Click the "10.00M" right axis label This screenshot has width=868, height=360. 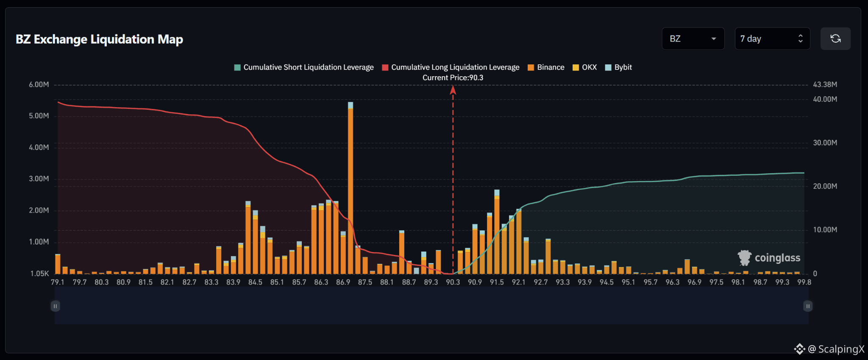[x=825, y=230]
